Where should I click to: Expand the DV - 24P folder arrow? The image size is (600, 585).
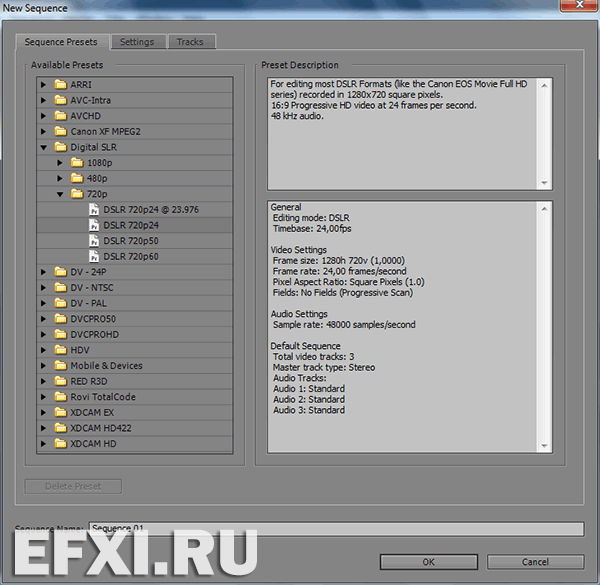coord(43,272)
